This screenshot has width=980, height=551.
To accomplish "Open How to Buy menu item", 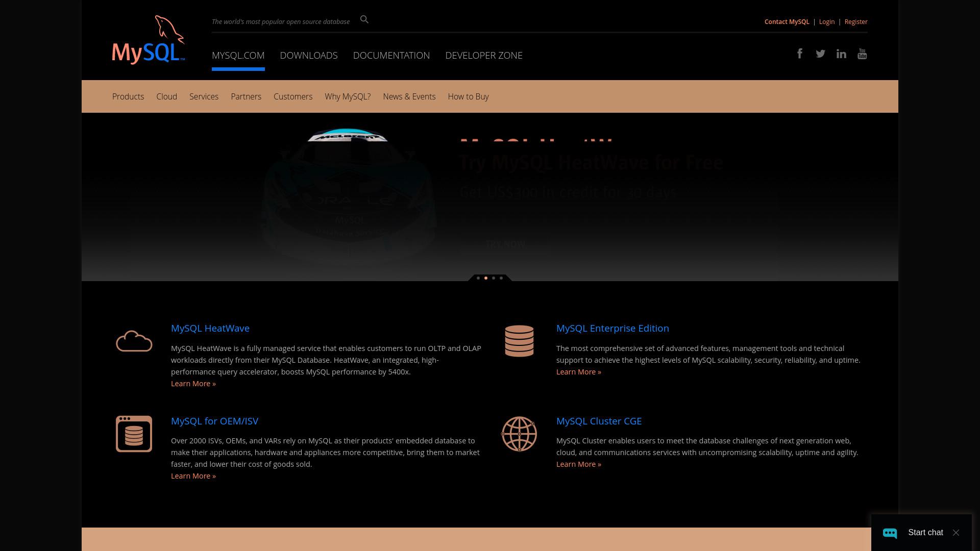I will [x=468, y=96].
